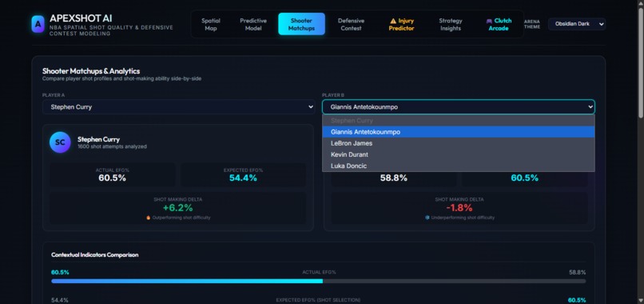
Task: Click the cyan 60.5% Actual EFG% comparison value
Action: tap(60, 272)
